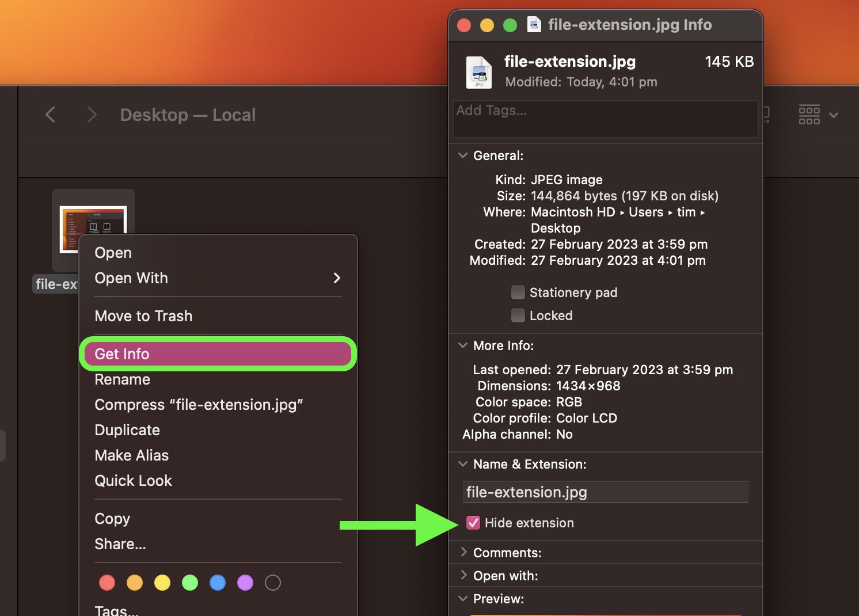Click the grouping view icon in the toolbar

[809, 115]
